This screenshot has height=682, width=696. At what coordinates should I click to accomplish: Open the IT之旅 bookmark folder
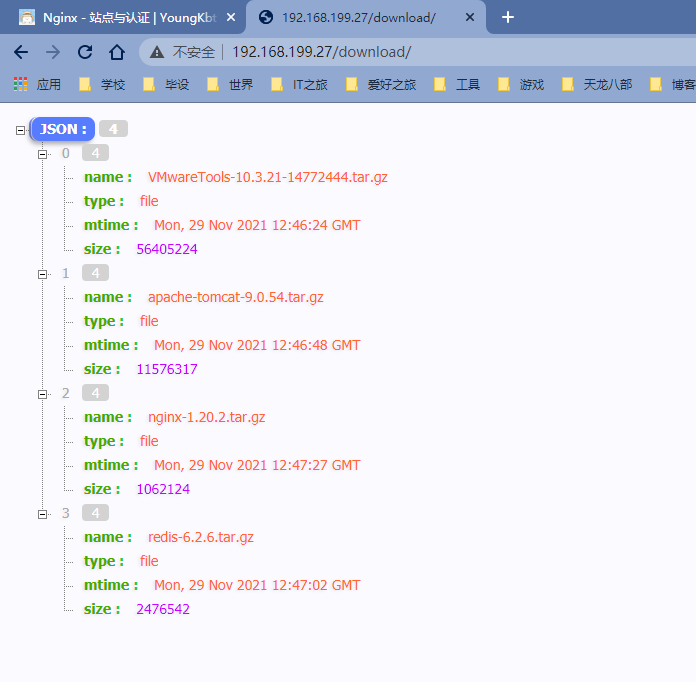pos(299,84)
